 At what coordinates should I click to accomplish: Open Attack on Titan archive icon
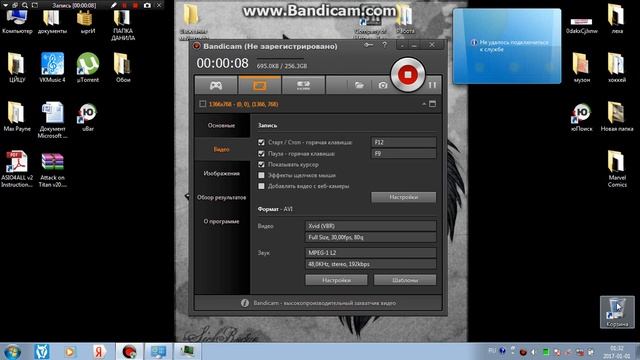click(x=52, y=169)
